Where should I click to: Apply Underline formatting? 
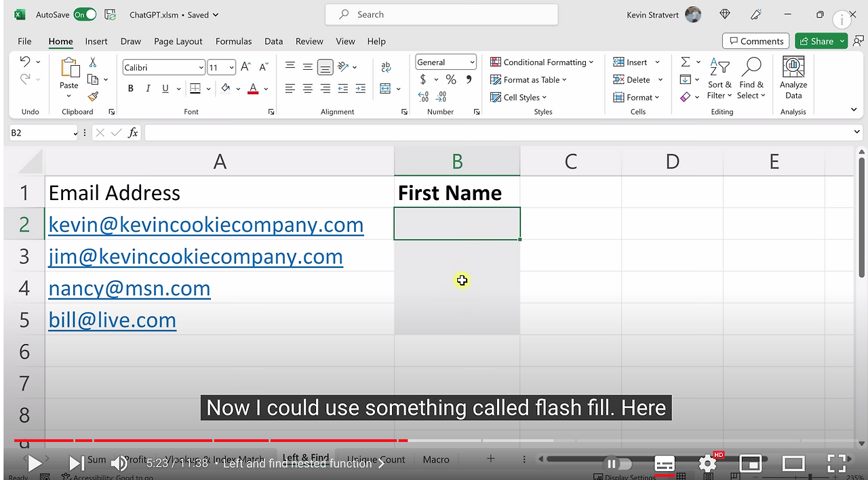[165, 88]
